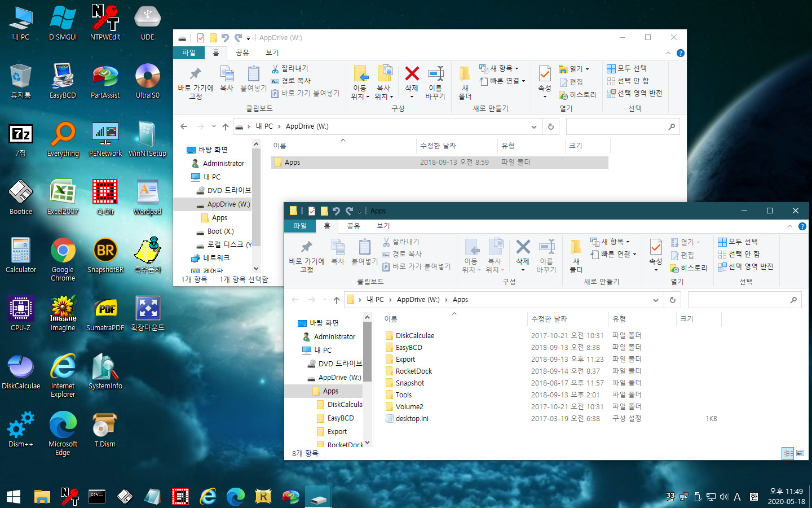Image resolution: width=812 pixels, height=508 pixels.
Task: Click the PENetwork desktop icon
Action: [x=105, y=139]
